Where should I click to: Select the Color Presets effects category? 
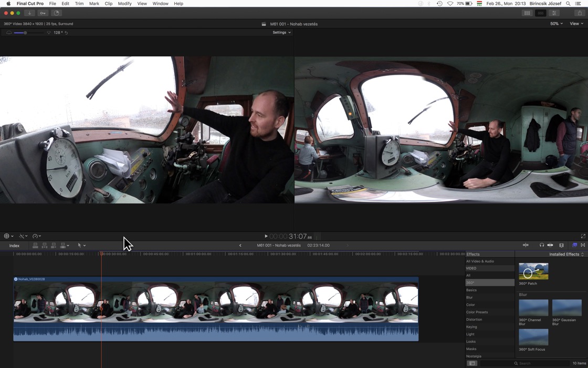(477, 312)
